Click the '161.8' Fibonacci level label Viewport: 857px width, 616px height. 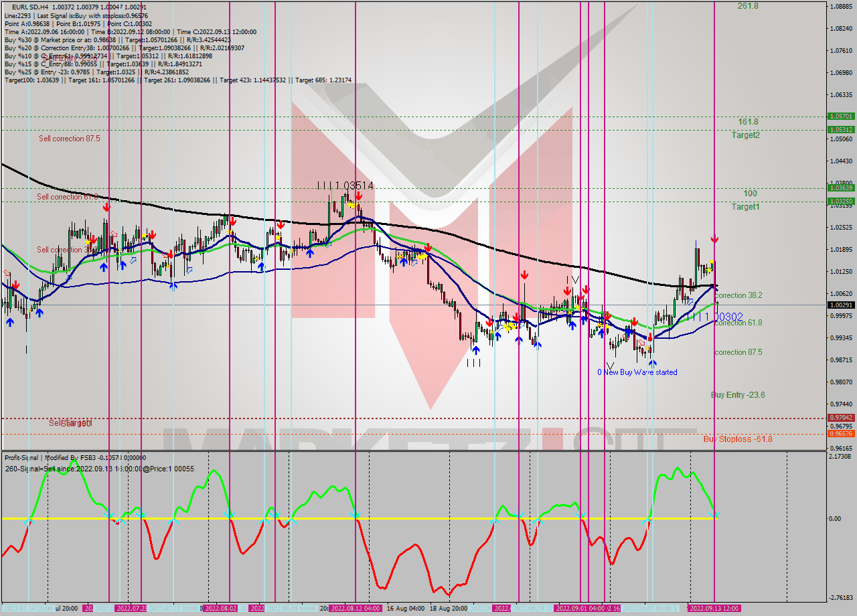click(x=748, y=122)
